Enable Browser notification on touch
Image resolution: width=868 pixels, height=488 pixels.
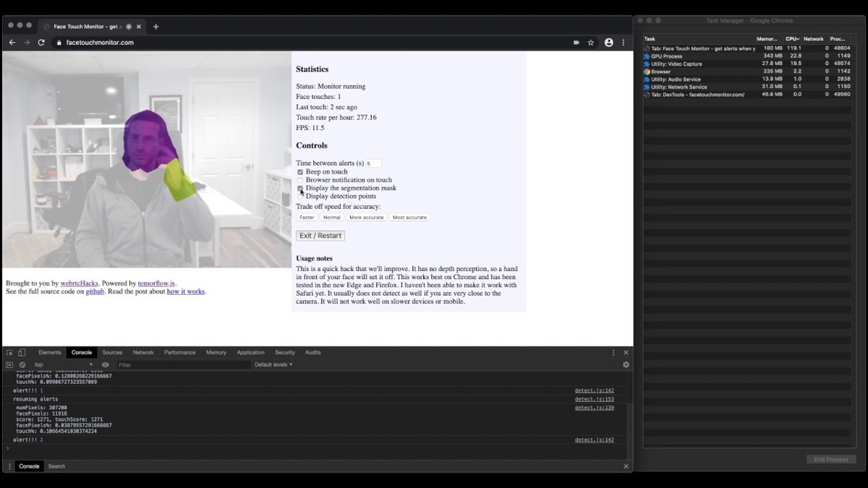tap(300, 180)
